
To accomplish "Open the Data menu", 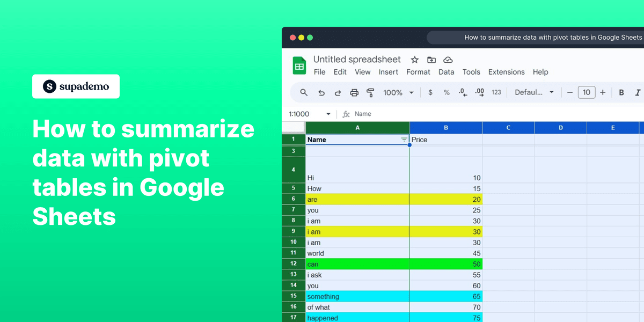I will [x=446, y=72].
